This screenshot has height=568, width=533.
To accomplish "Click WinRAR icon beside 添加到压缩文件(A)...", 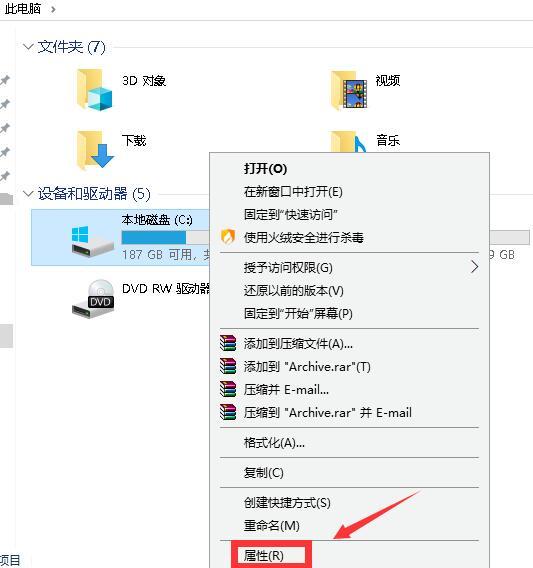I will (228, 343).
